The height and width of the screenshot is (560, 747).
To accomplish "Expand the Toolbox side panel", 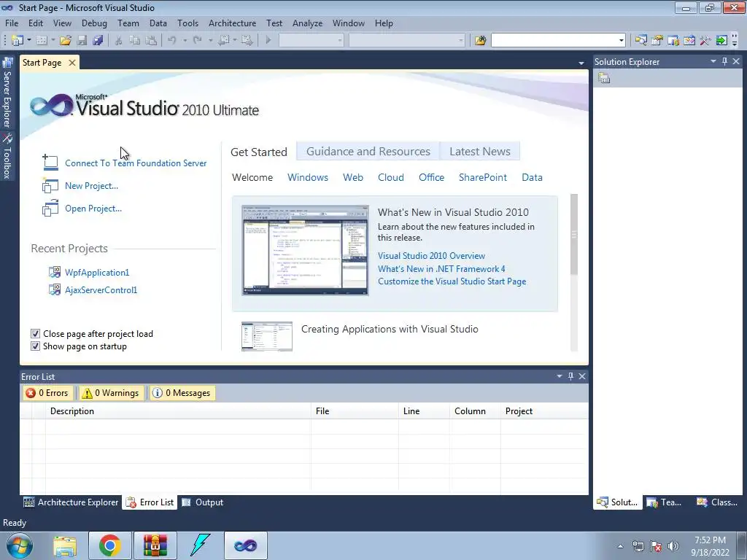I will click(x=7, y=156).
